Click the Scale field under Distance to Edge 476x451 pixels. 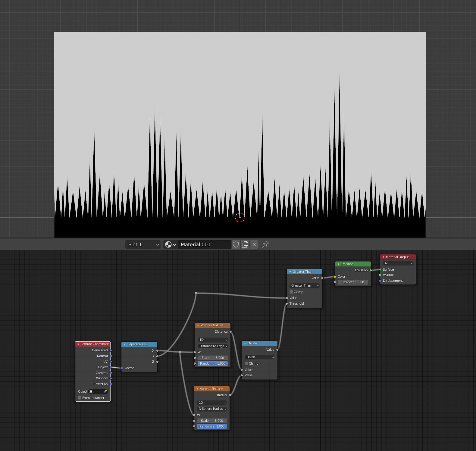pyautogui.click(x=213, y=358)
